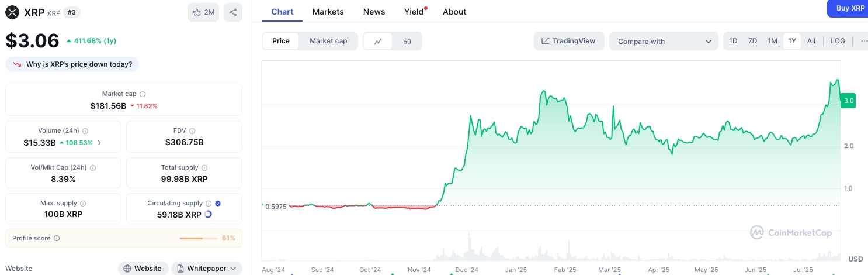The height and width of the screenshot is (275, 868).
Task: Expand the Whitepaper dropdown
Action: [x=207, y=269]
